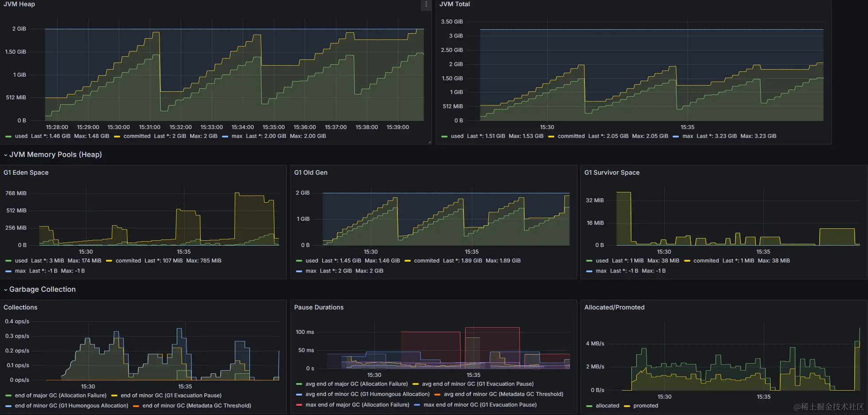Collapse the Garbage Collection row

40,290
